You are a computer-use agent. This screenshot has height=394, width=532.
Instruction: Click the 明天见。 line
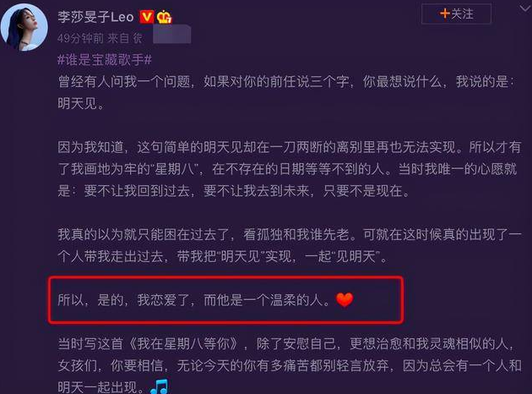81,103
